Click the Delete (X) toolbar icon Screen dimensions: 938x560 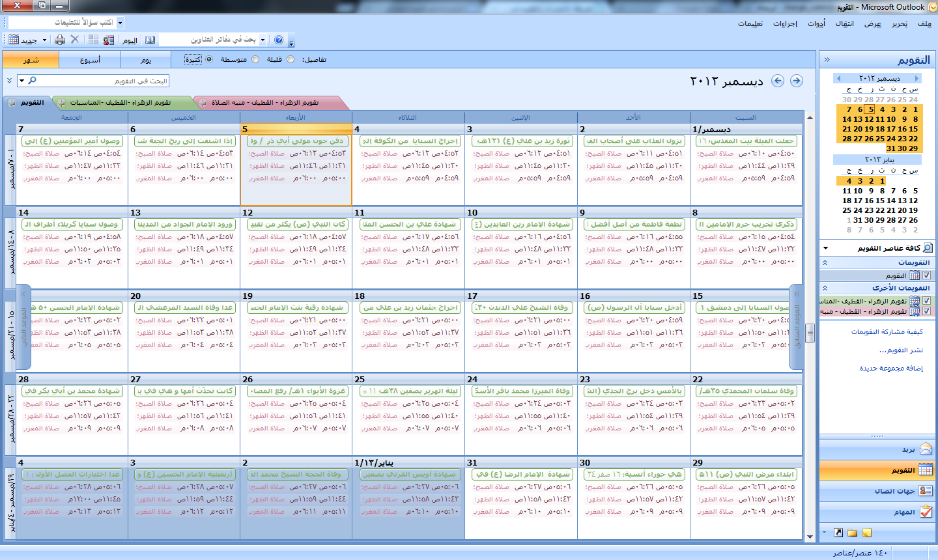pos(75,40)
